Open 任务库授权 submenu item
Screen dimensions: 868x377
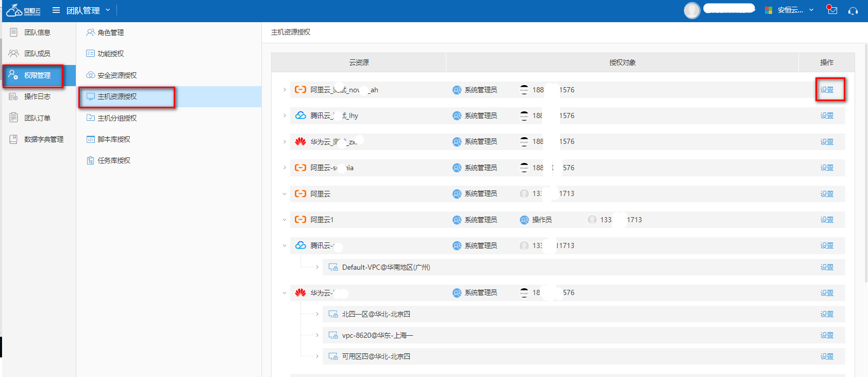pyautogui.click(x=113, y=160)
